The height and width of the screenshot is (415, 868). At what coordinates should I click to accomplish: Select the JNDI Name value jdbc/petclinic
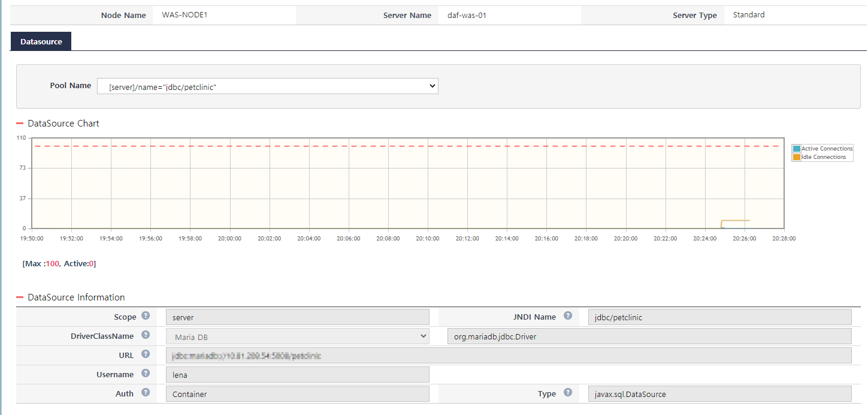click(x=719, y=317)
